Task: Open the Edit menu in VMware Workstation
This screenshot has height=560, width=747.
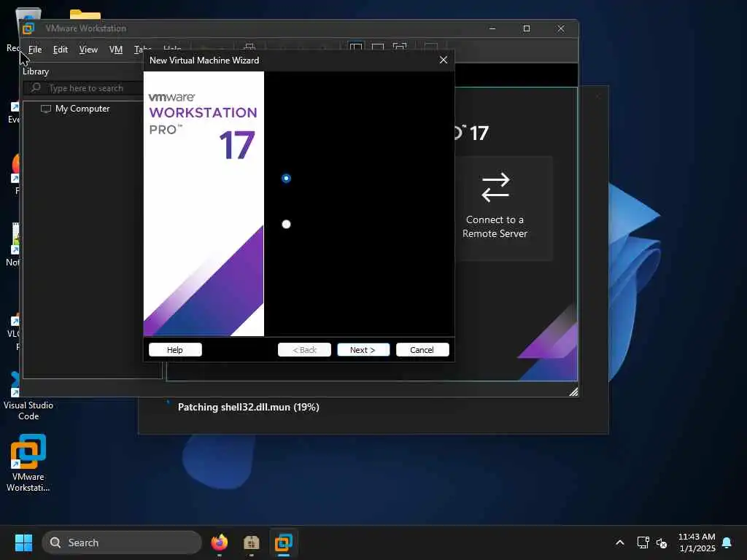Action: click(x=60, y=50)
